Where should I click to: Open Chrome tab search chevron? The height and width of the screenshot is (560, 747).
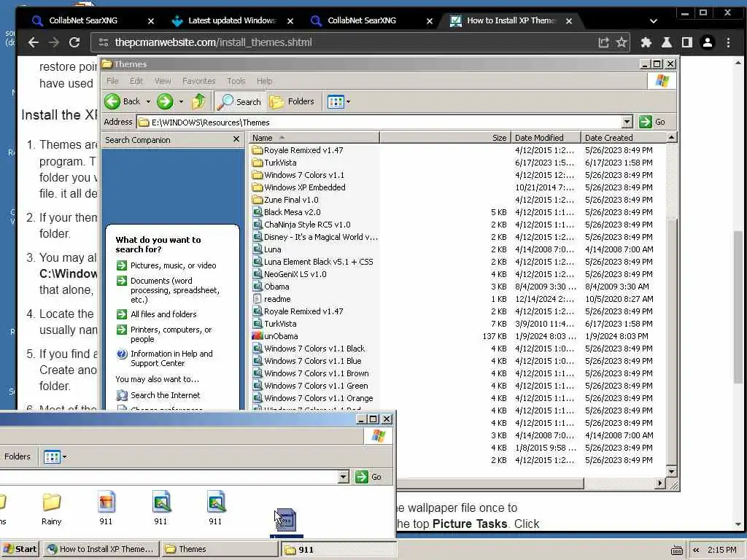(653, 21)
